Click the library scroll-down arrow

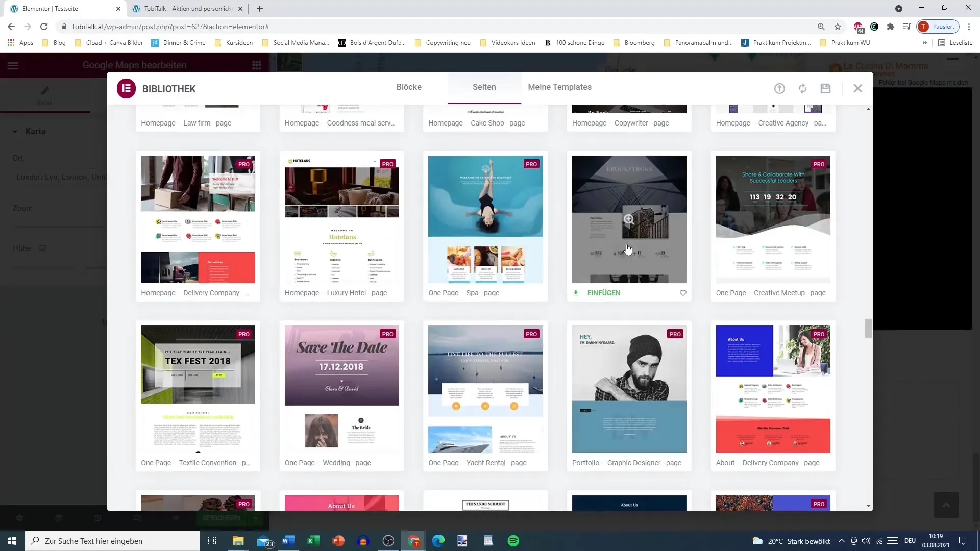[x=868, y=506]
